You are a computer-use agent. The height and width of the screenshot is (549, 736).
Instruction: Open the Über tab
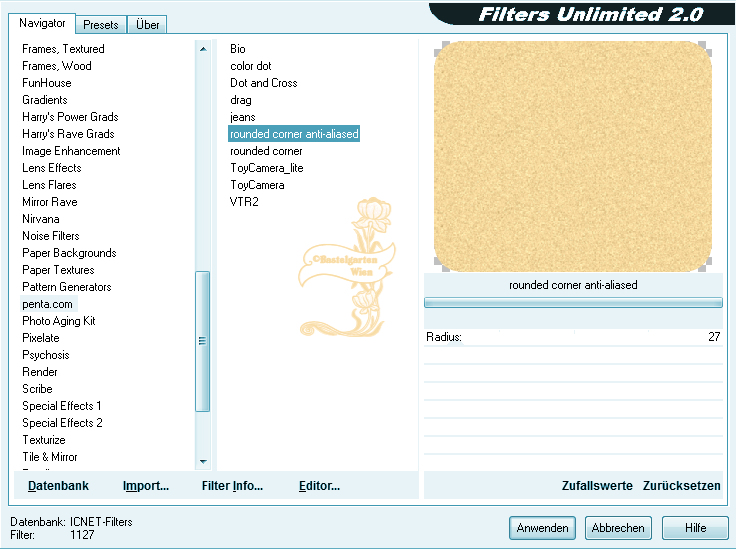(147, 24)
